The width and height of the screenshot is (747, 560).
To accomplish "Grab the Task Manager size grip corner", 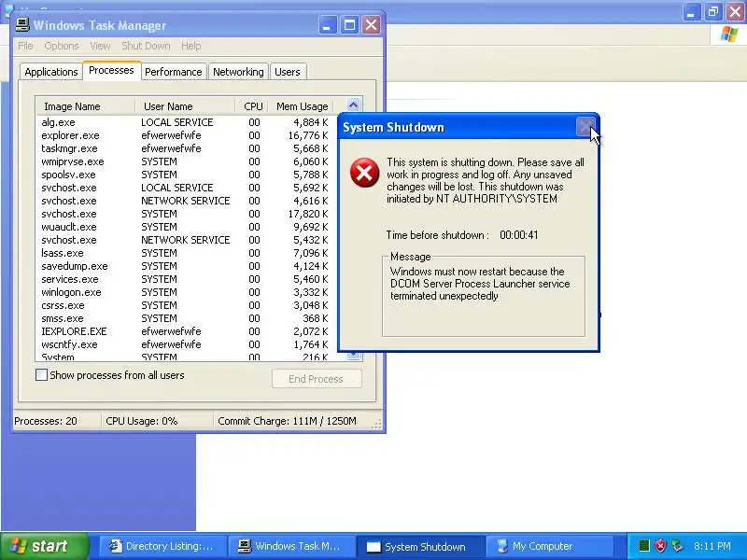I will click(377, 425).
